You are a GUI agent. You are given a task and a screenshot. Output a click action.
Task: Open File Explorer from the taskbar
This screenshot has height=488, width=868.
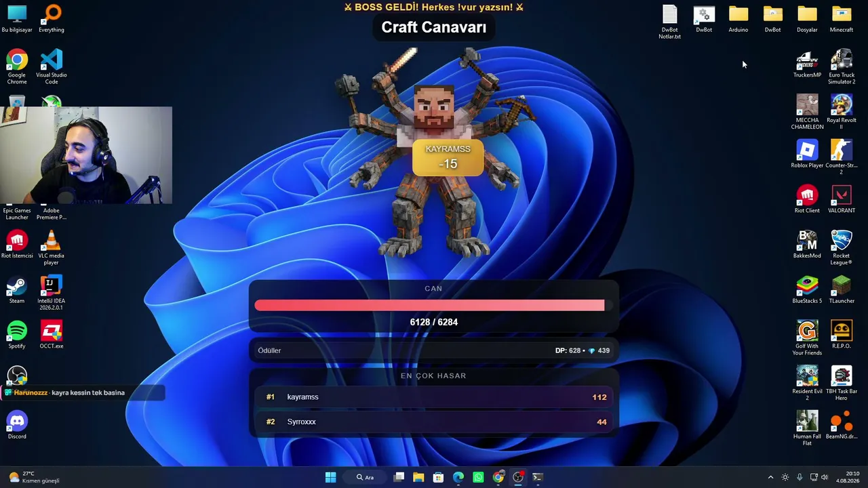[x=418, y=477]
